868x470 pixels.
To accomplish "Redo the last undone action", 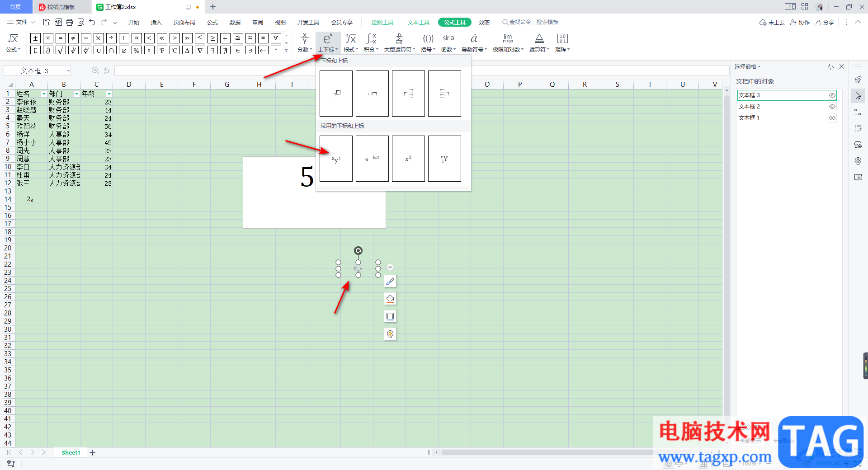I will click(104, 22).
